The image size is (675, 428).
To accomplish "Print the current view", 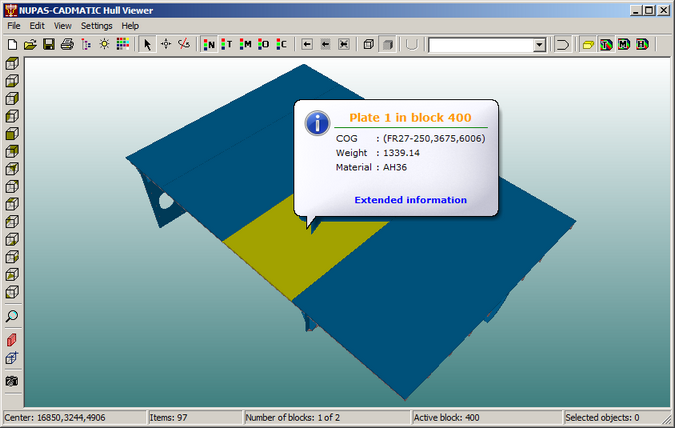I will pyautogui.click(x=67, y=44).
